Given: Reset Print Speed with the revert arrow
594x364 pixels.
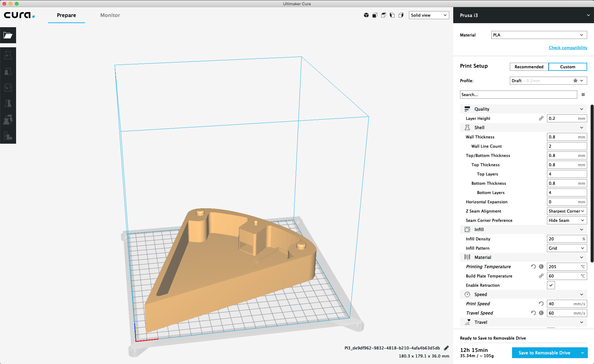Looking at the screenshot, I should (541, 303).
